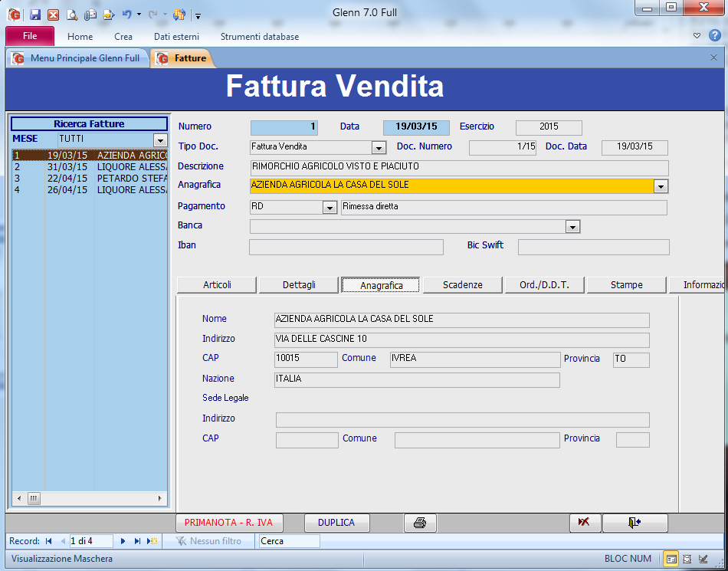Select the Fatture document tab
The width and height of the screenshot is (728, 571).
click(182, 58)
